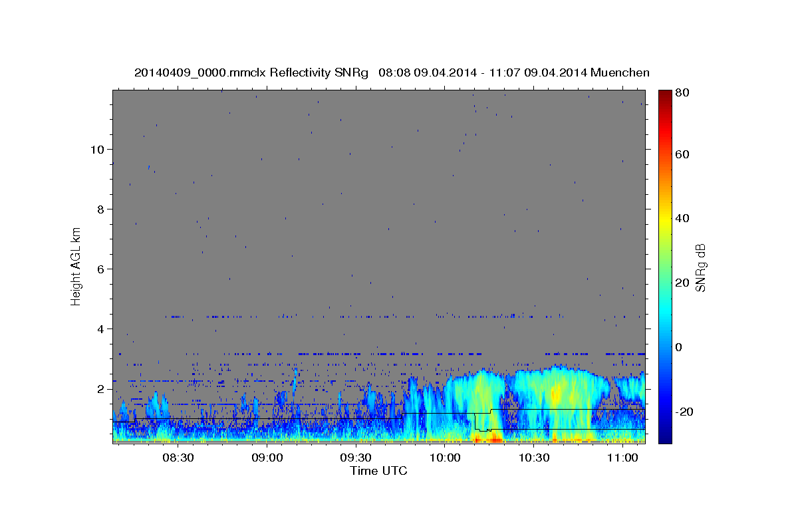Click the height tick label 8
This screenshot has height=532, width=798.
100,209
